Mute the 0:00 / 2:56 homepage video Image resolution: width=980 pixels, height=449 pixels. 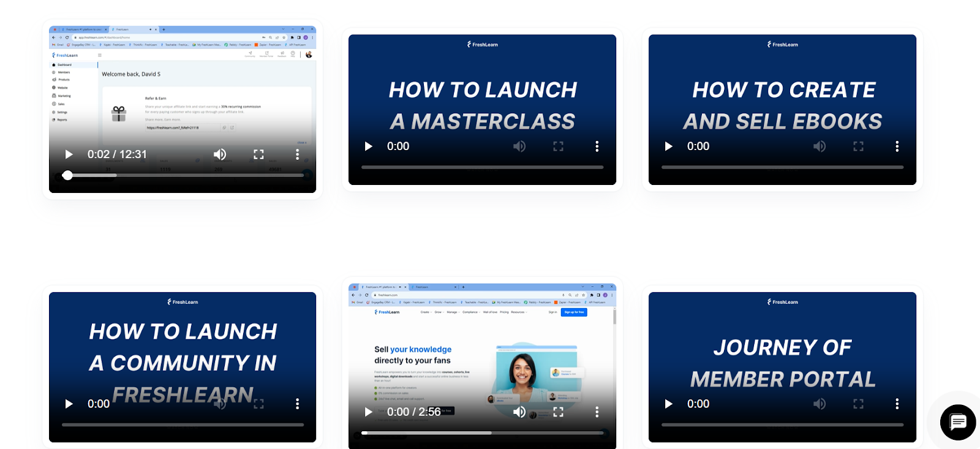coord(519,412)
